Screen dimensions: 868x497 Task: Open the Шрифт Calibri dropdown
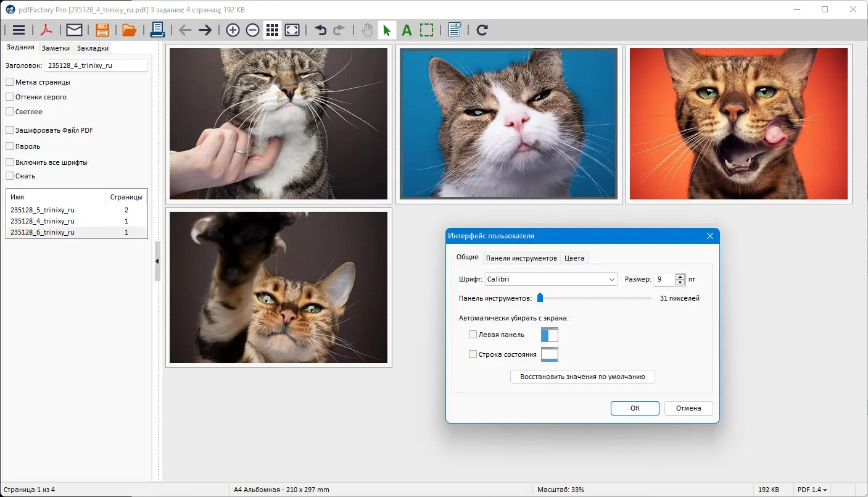(x=551, y=280)
